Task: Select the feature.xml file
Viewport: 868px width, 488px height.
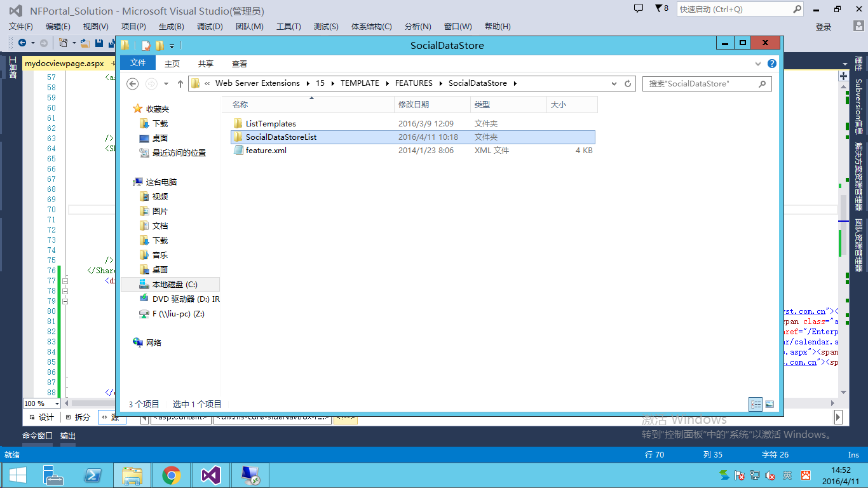Action: (x=266, y=151)
